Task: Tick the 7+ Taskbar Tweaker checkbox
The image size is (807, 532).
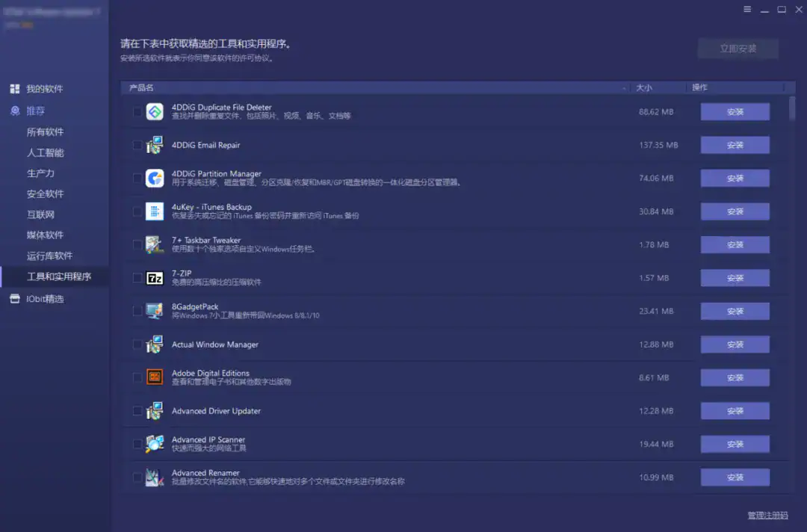Action: [137, 244]
